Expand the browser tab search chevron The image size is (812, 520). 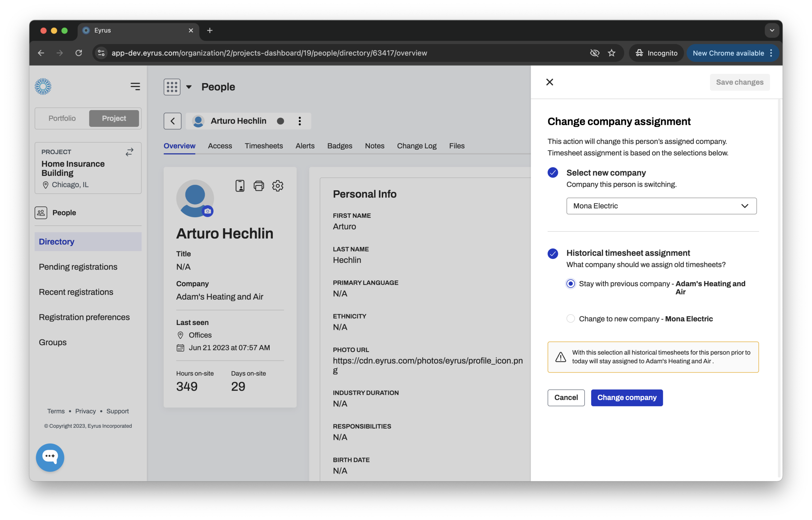[x=772, y=30]
